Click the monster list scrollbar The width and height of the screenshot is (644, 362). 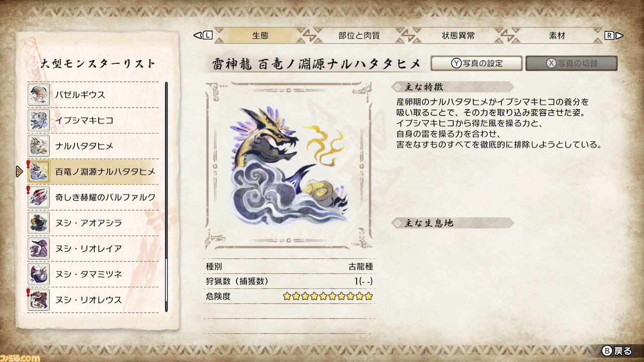[167, 197]
